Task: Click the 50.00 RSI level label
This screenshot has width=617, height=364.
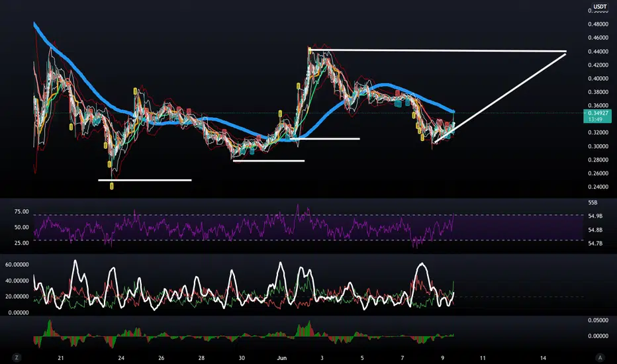Action: [x=22, y=228]
